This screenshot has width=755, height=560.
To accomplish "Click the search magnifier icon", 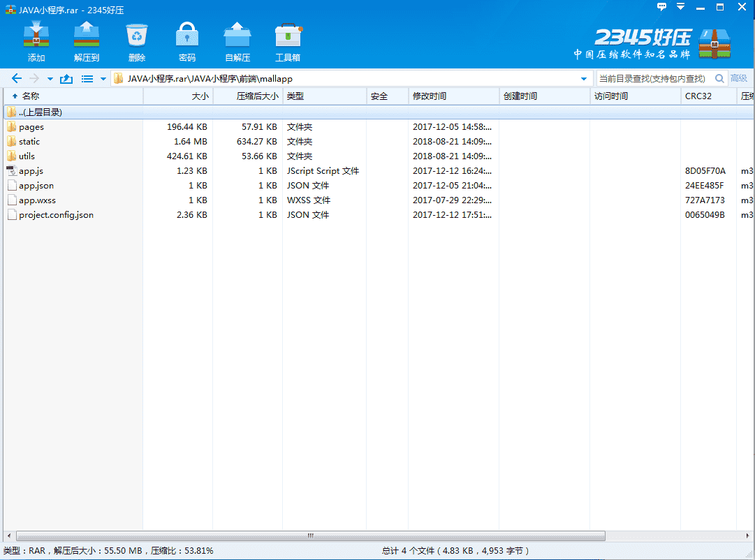I will point(719,78).
